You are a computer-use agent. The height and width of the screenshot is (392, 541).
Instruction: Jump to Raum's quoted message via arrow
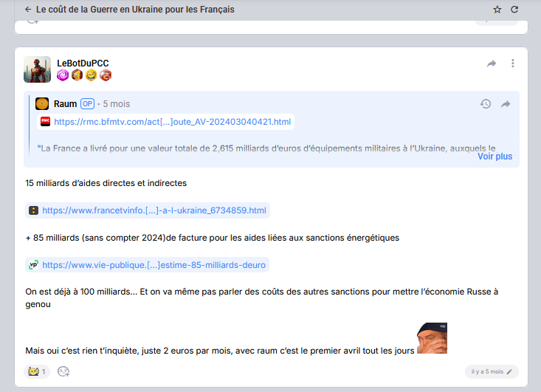point(506,104)
